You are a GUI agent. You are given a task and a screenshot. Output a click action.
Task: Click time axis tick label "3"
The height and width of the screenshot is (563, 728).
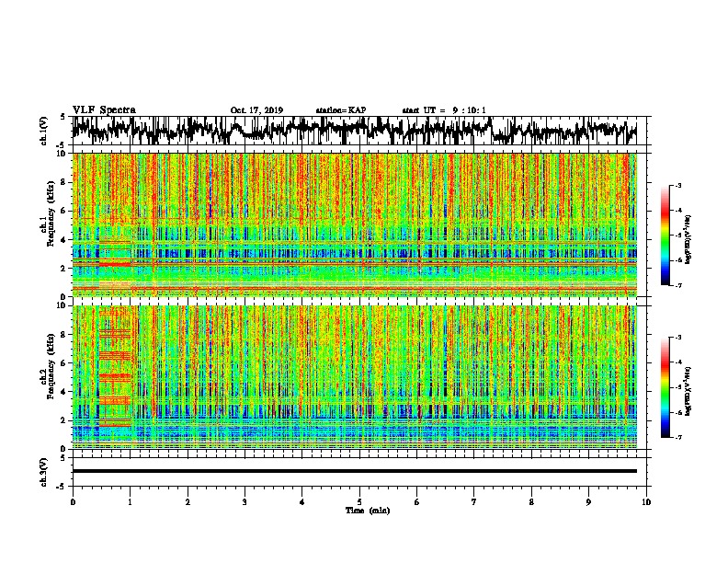245,502
